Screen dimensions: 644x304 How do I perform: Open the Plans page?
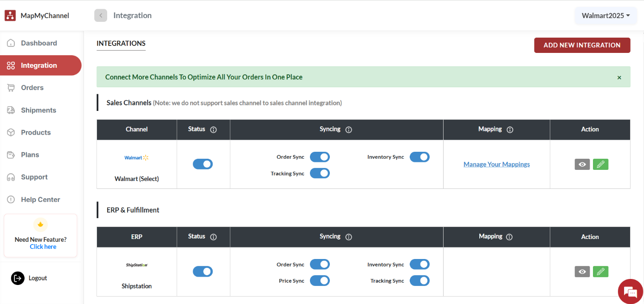(30, 155)
